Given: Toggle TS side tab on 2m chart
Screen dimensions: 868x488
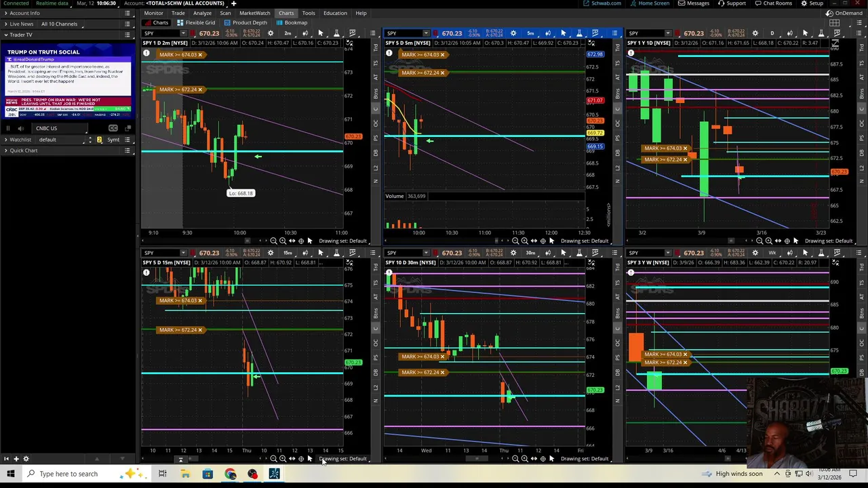Looking at the screenshot, I should (376, 63).
